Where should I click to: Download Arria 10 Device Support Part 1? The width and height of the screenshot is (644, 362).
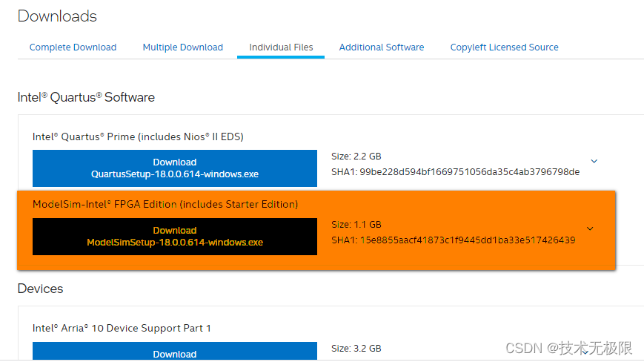[175, 352]
